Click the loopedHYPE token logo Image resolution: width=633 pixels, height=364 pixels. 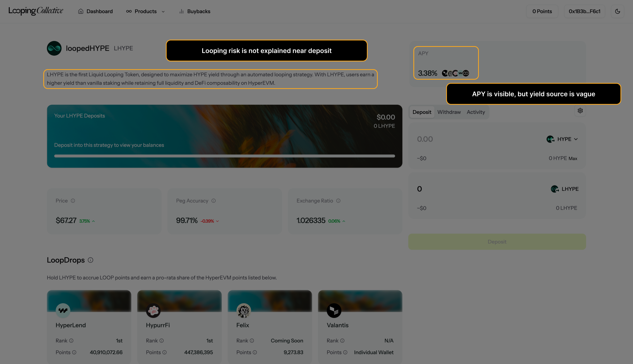54,48
